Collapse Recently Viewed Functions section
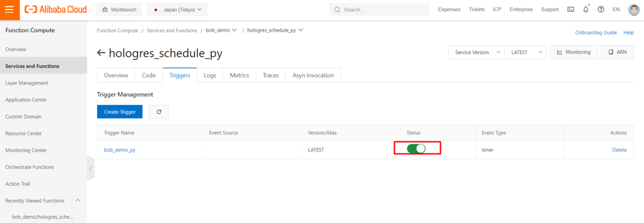The width and height of the screenshot is (644, 223). pos(78,200)
